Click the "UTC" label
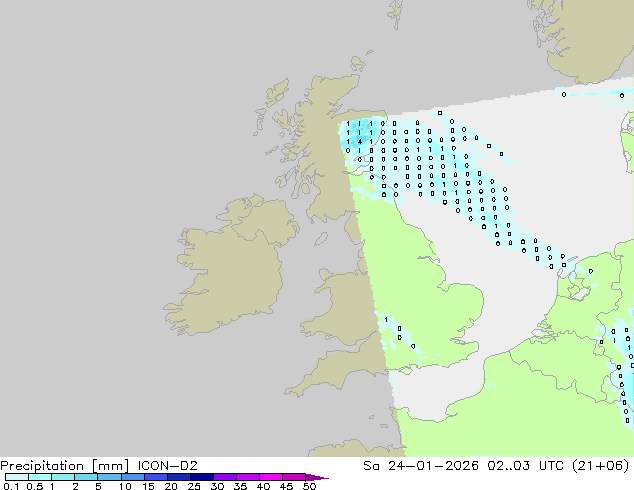634x490 pixels. click(x=552, y=466)
